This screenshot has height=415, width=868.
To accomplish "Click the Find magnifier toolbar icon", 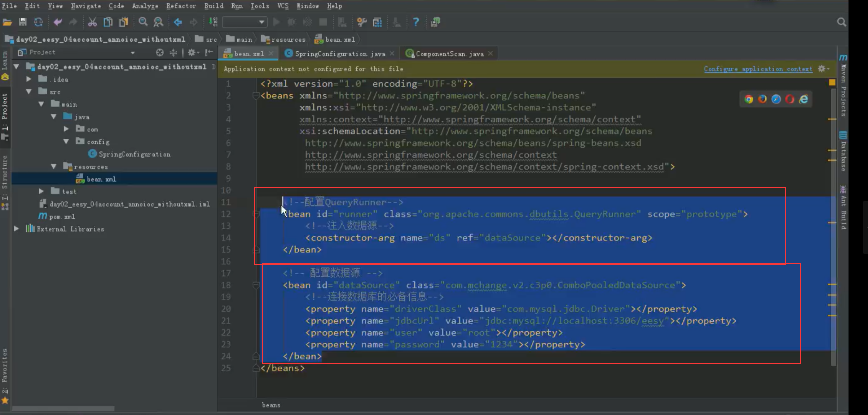I will tap(143, 22).
